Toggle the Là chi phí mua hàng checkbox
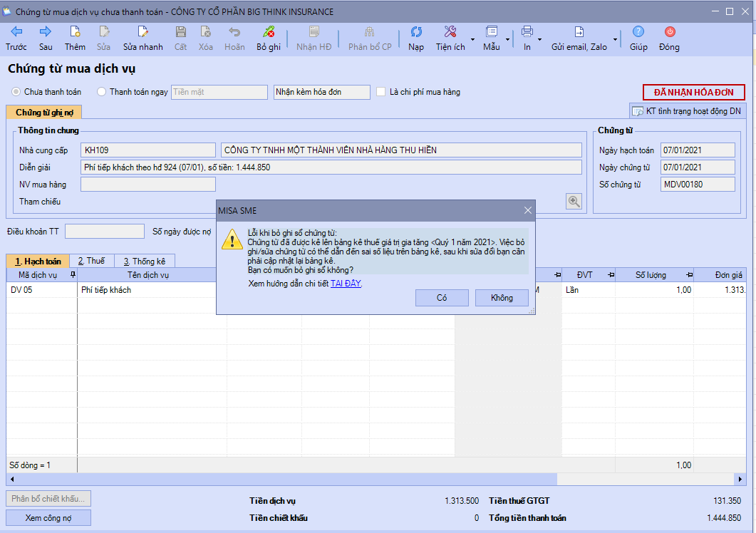This screenshot has width=756, height=533. click(381, 92)
